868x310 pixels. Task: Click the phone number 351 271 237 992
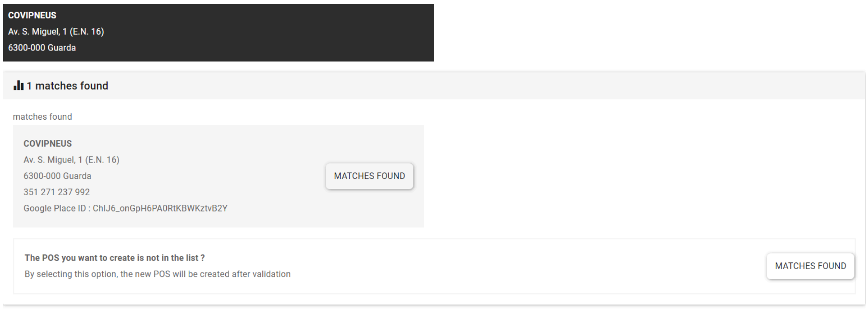tap(57, 192)
